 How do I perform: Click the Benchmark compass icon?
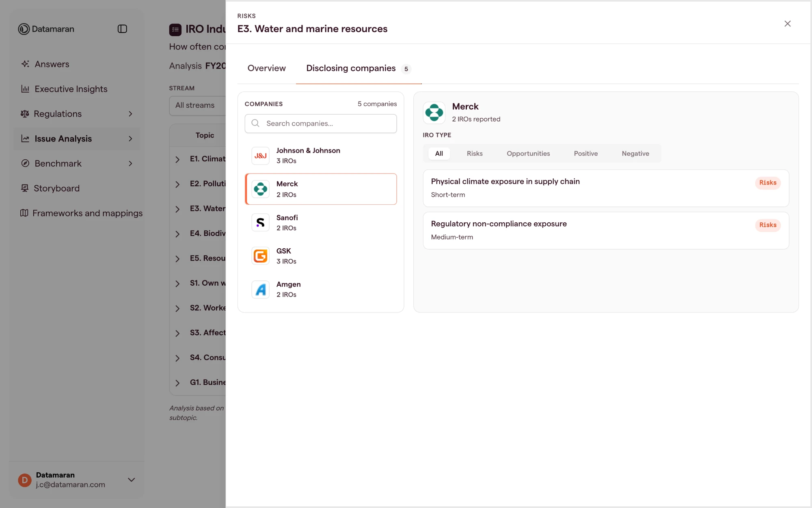pos(25,163)
